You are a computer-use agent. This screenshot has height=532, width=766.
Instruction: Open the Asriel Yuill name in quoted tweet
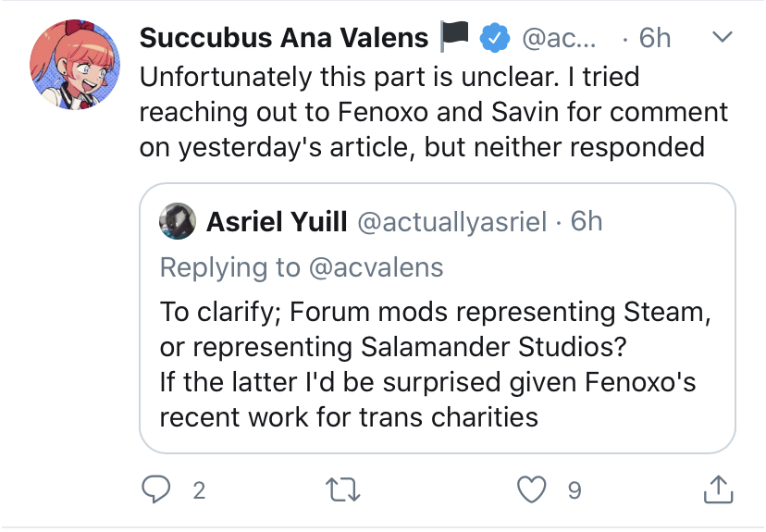click(275, 221)
